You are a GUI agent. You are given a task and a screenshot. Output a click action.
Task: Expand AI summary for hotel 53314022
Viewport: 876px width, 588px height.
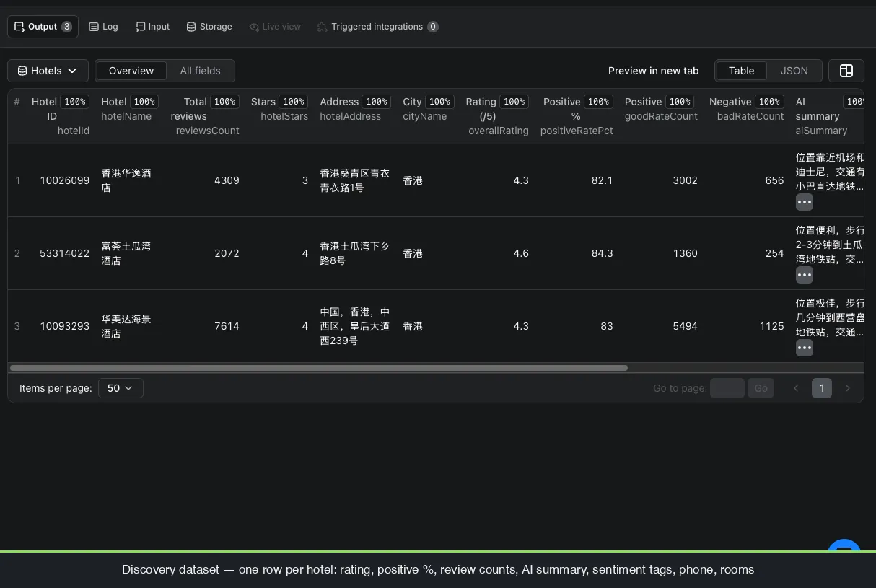click(x=805, y=275)
